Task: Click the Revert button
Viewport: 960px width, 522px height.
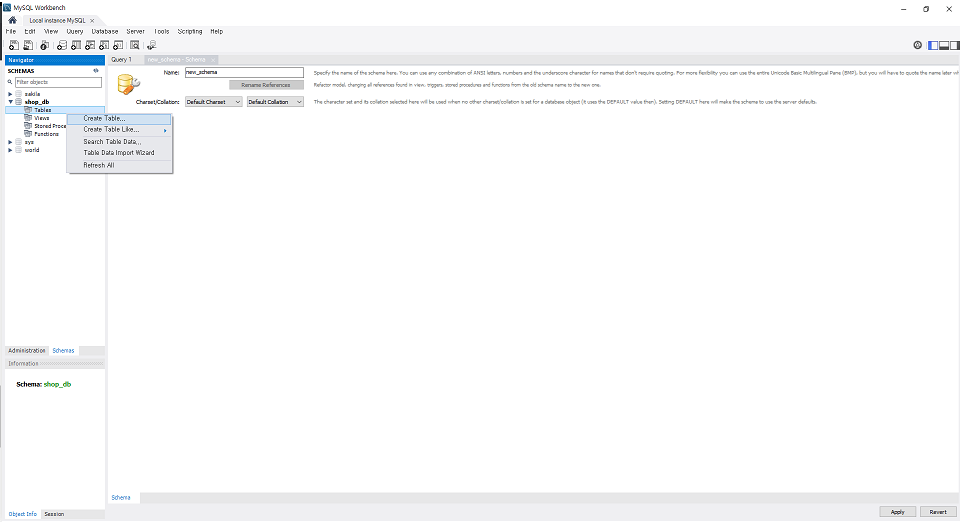Action: click(938, 512)
